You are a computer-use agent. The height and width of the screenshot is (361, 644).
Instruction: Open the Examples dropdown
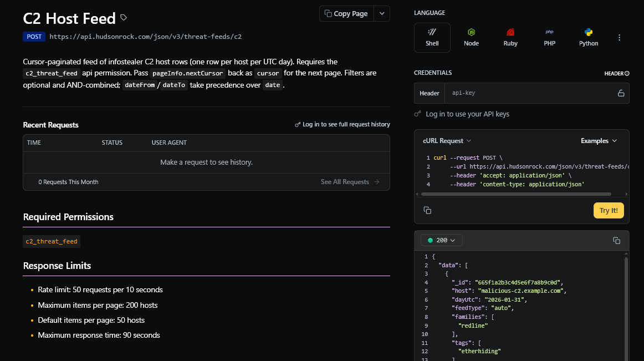(x=599, y=141)
